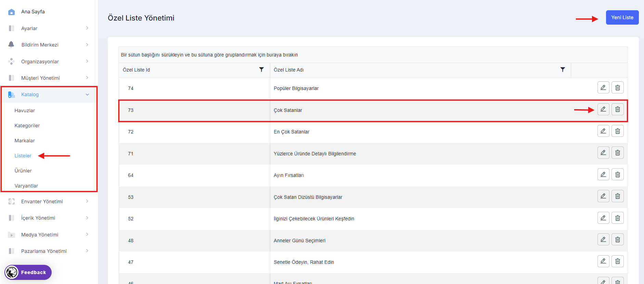Sort by Özel Liste Id column header
The width and height of the screenshot is (644, 284).
(x=136, y=70)
